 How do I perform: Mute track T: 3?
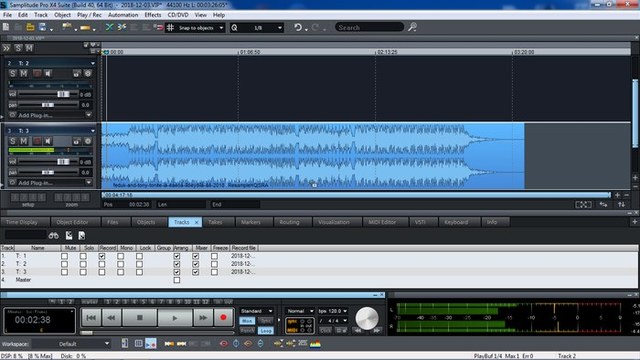pos(24,141)
